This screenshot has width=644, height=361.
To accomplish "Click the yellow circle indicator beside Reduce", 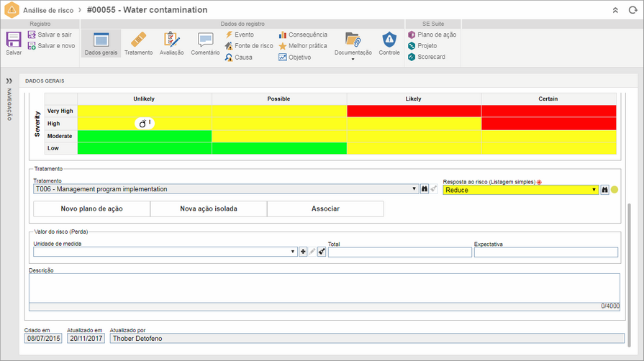I will click(x=614, y=190).
